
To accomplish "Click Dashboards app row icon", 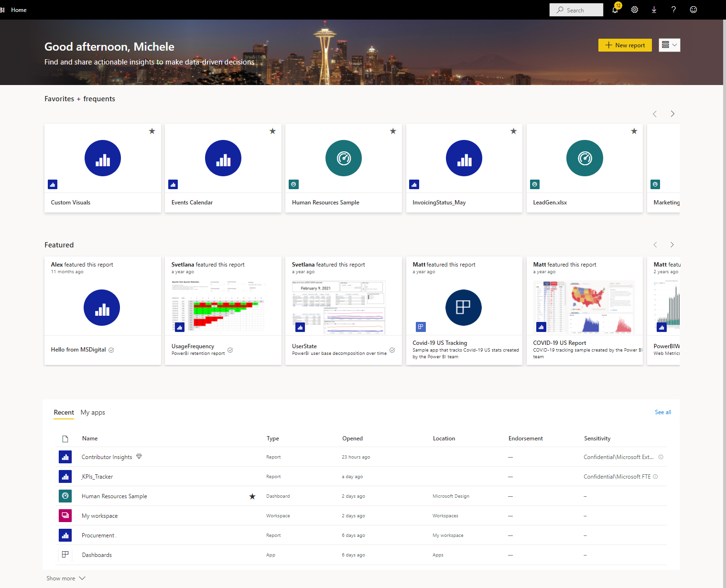I will pyautogui.click(x=65, y=555).
